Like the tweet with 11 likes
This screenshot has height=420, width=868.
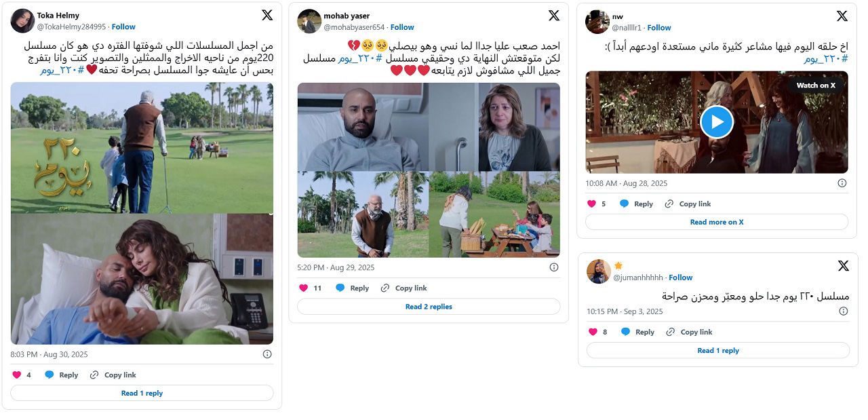[x=303, y=288]
